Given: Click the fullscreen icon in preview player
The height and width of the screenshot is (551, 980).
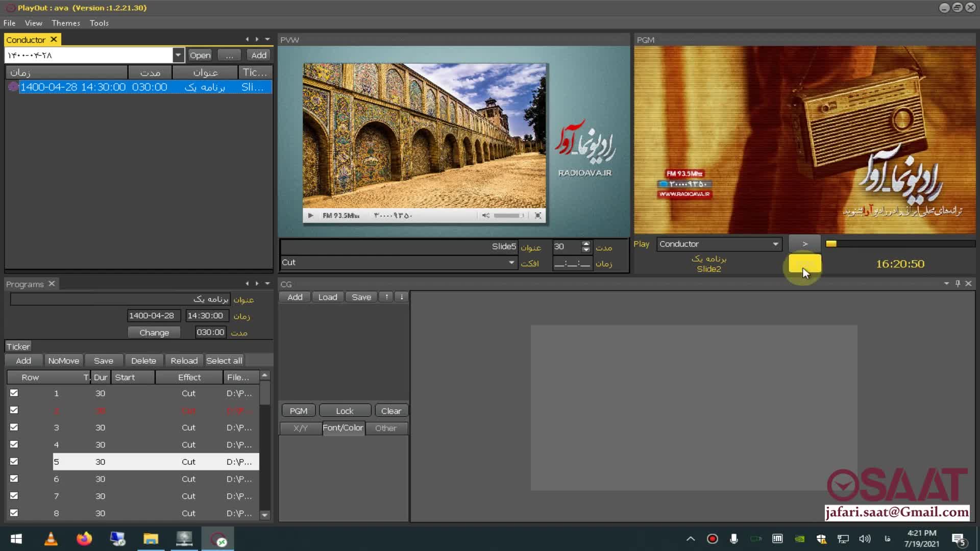Looking at the screenshot, I should [537, 216].
